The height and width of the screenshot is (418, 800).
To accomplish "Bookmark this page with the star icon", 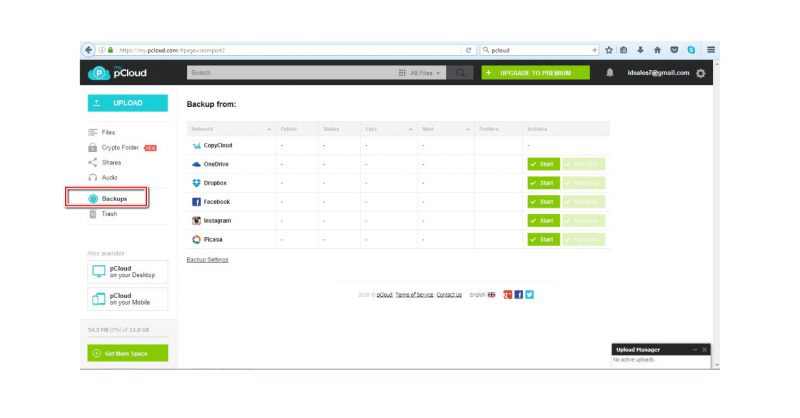I will [x=609, y=50].
